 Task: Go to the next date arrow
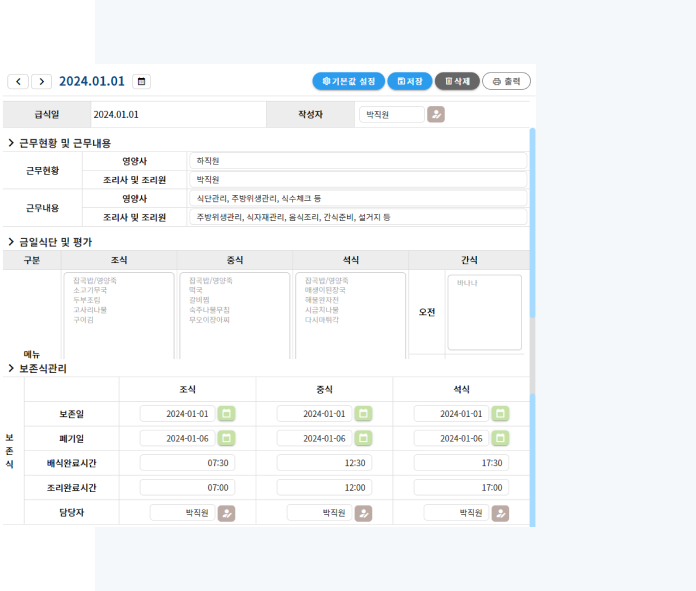[41, 81]
